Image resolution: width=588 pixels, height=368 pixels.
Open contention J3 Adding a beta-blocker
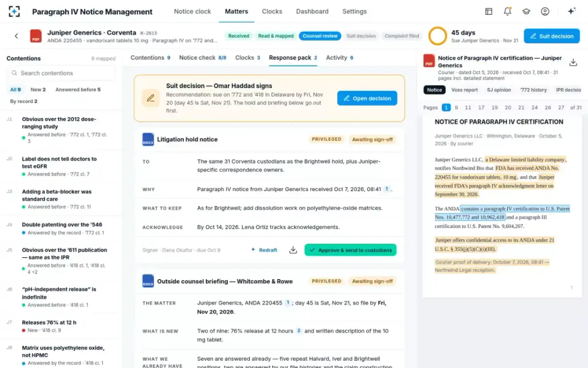click(61, 199)
